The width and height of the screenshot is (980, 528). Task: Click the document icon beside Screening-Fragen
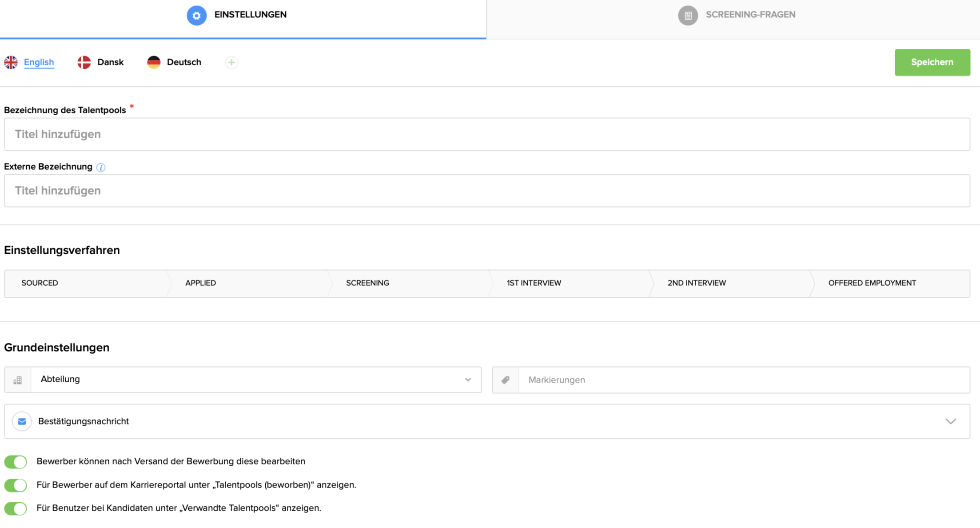(688, 15)
